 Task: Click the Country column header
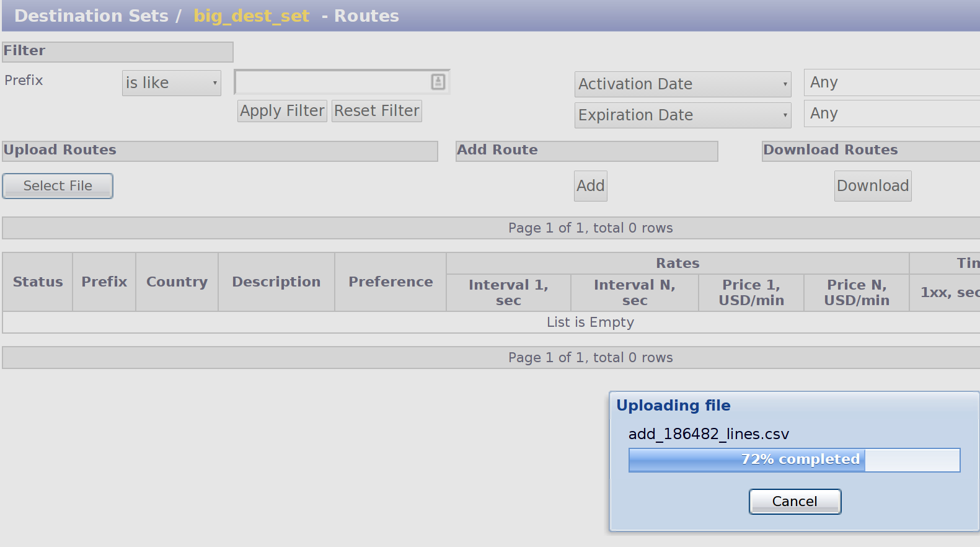177,282
